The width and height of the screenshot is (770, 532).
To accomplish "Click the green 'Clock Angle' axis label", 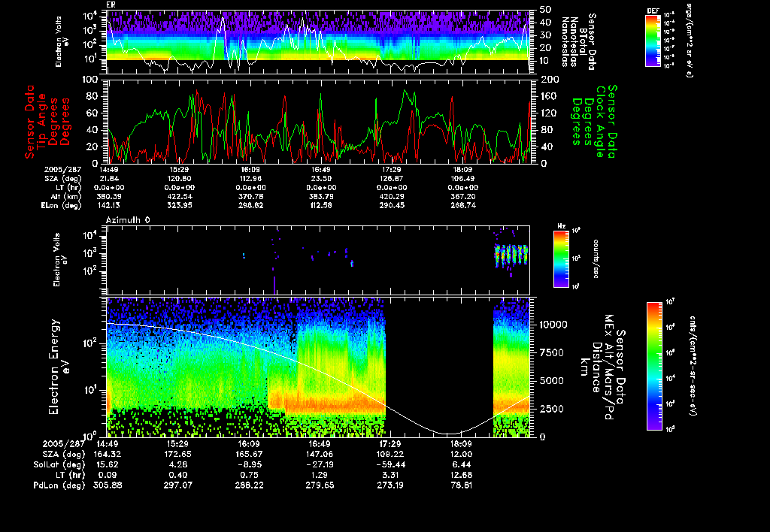I will pos(601,122).
